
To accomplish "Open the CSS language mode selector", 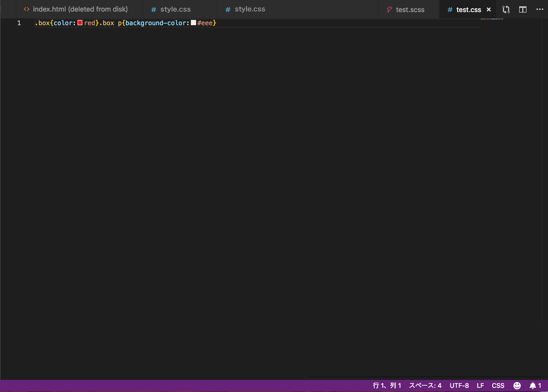I will [x=498, y=386].
